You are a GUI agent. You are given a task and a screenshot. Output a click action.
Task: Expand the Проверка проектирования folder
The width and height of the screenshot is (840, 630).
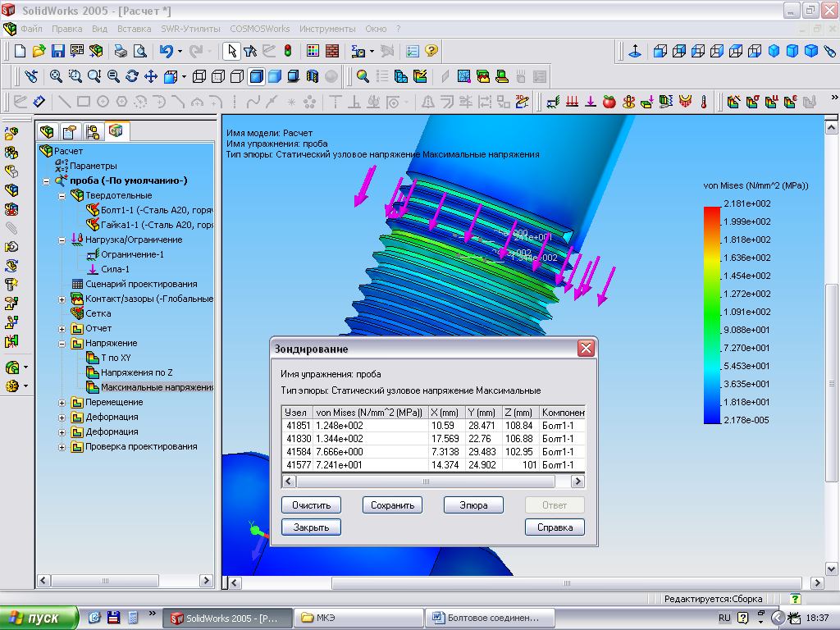coord(62,447)
